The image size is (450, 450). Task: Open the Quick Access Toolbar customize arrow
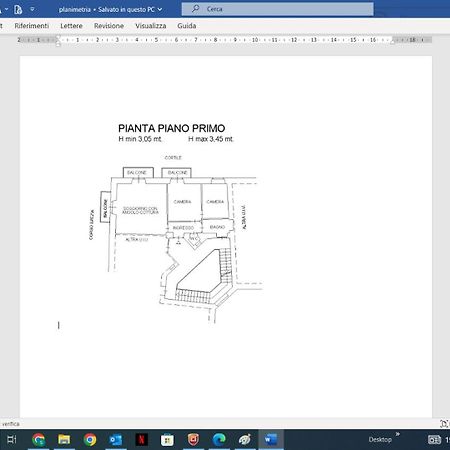tap(32, 9)
